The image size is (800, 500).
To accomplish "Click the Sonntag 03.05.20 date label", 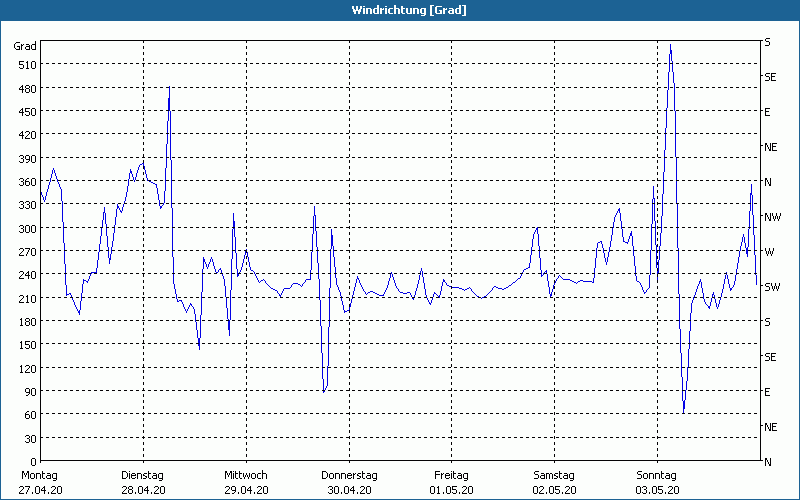I will pos(656,482).
